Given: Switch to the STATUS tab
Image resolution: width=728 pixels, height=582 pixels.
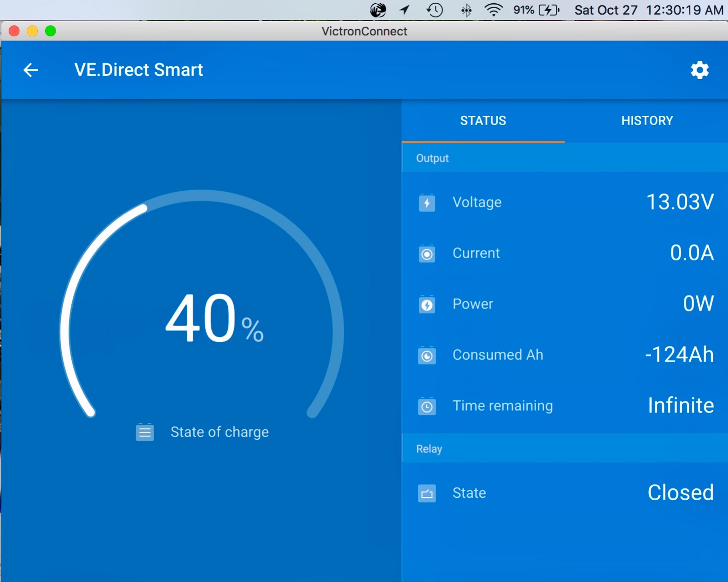Looking at the screenshot, I should coord(483,121).
